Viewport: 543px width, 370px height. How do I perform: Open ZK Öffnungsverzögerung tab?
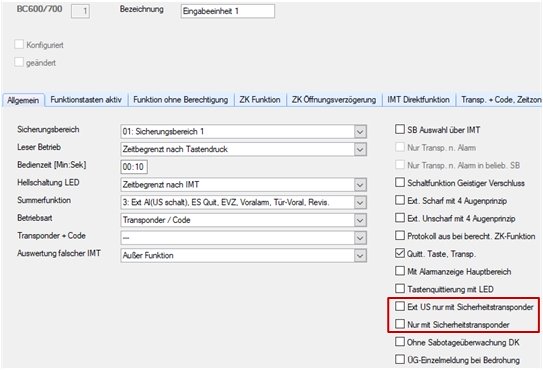(333, 100)
